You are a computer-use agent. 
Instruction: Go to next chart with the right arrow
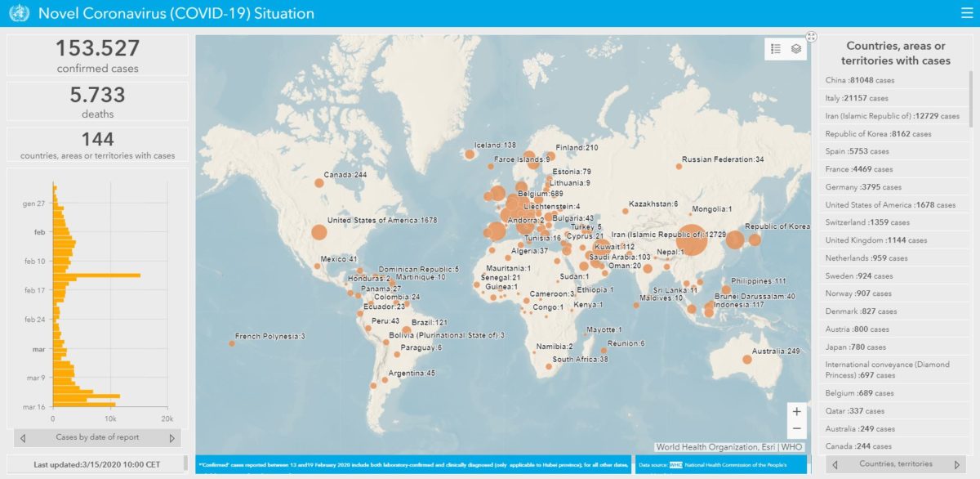(x=171, y=438)
